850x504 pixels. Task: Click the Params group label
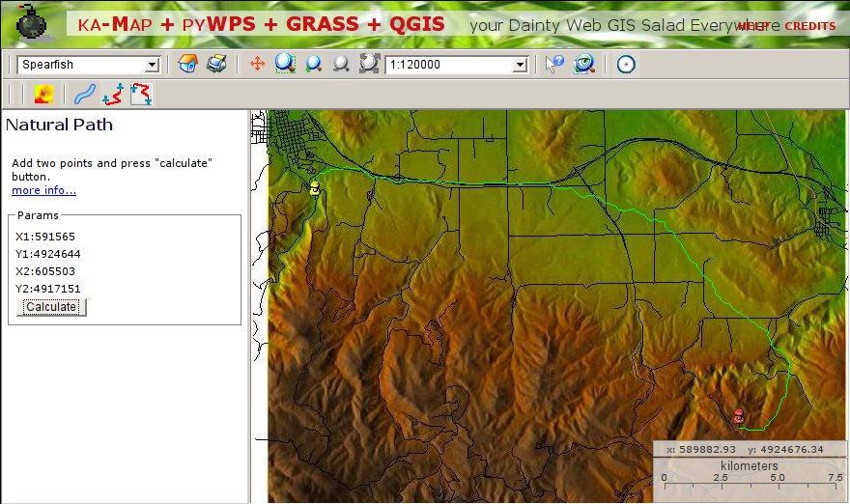[38, 215]
